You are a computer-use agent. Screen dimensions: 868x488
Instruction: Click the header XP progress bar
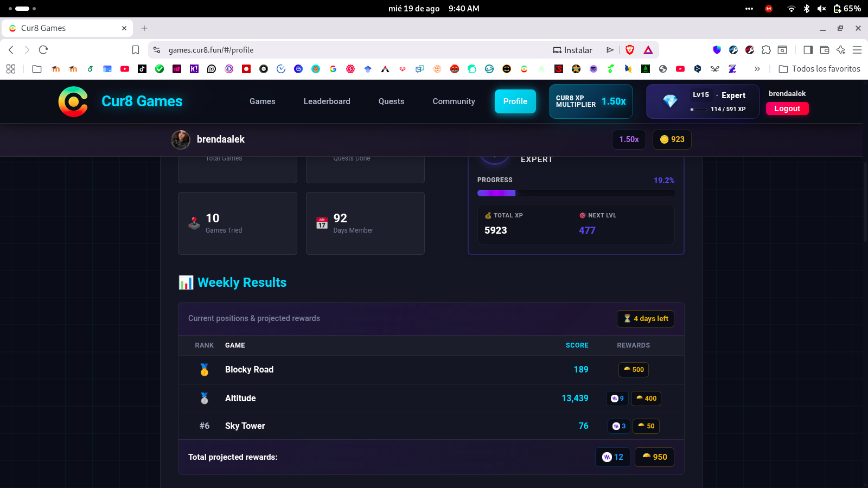point(699,109)
